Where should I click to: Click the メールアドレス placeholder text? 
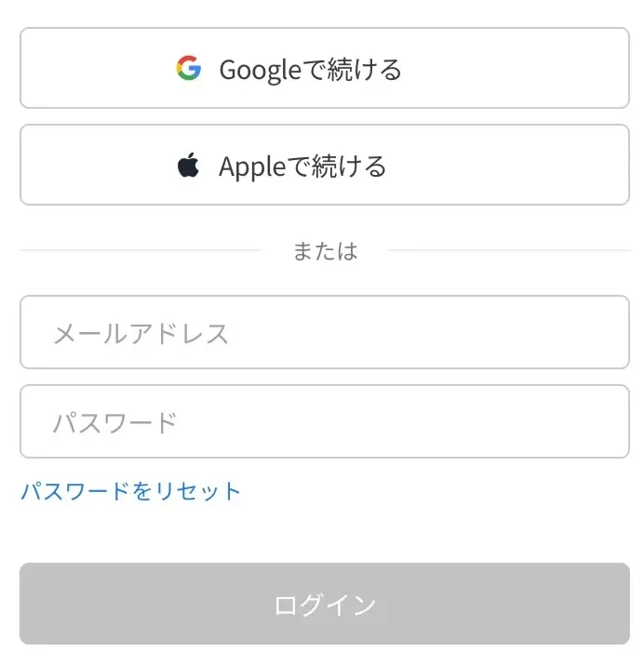pos(141,333)
